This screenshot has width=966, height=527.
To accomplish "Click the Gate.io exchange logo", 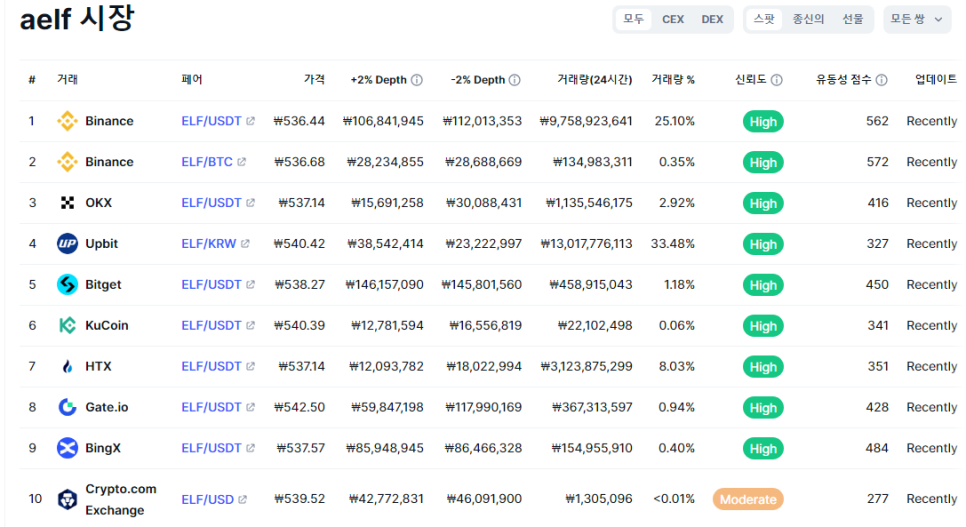I will pos(67,407).
